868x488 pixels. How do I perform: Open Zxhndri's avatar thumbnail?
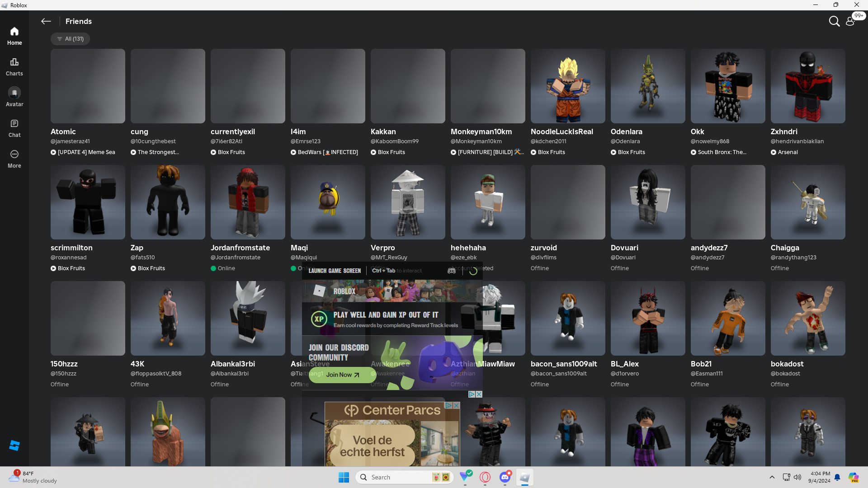click(808, 86)
